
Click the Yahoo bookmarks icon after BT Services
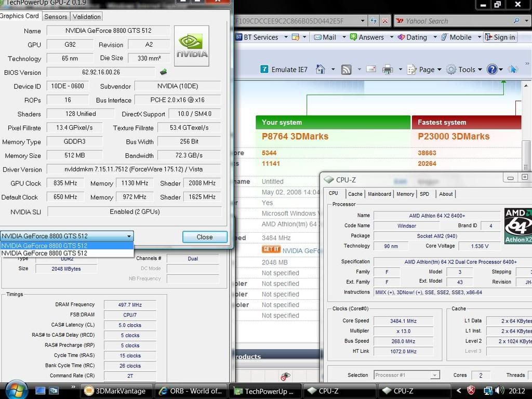click(x=296, y=37)
